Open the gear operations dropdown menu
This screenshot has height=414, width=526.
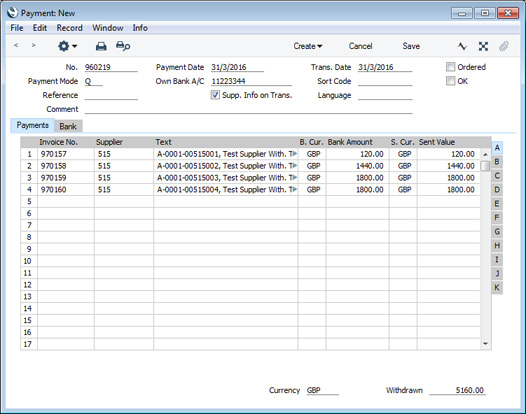[67, 46]
